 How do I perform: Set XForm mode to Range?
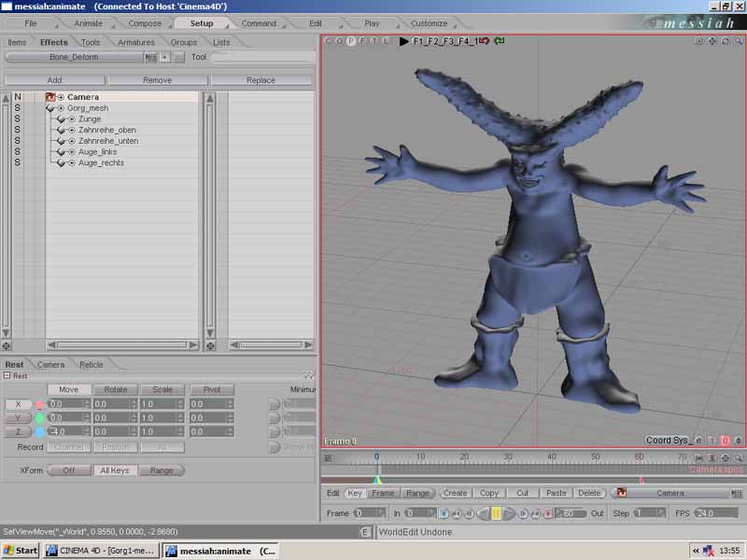tap(162, 470)
